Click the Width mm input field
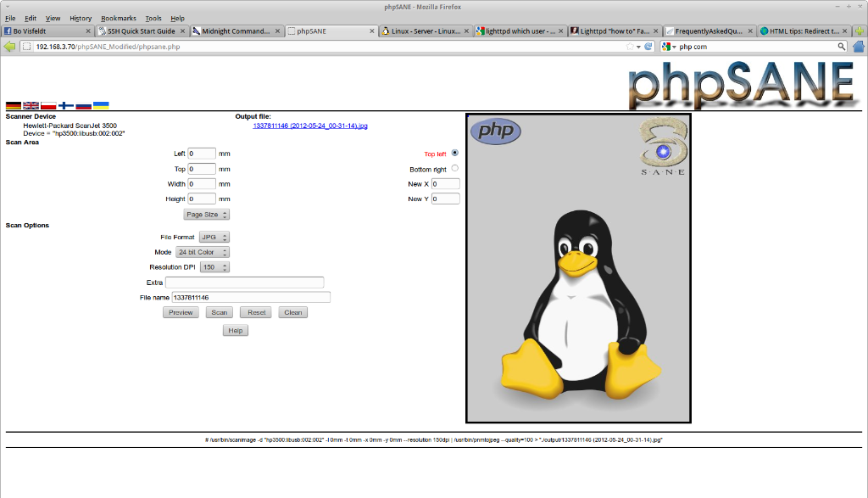868x498 pixels. click(x=202, y=184)
